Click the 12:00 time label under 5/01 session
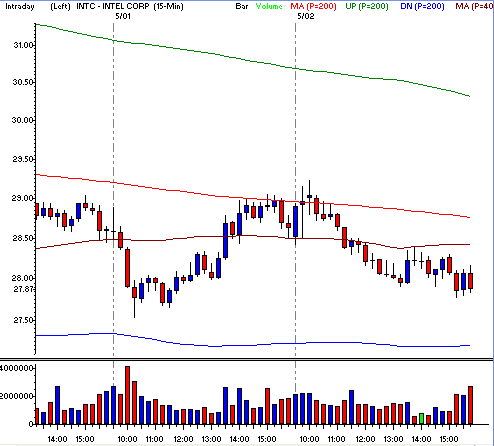This screenshot has width=494, height=446. click(183, 439)
